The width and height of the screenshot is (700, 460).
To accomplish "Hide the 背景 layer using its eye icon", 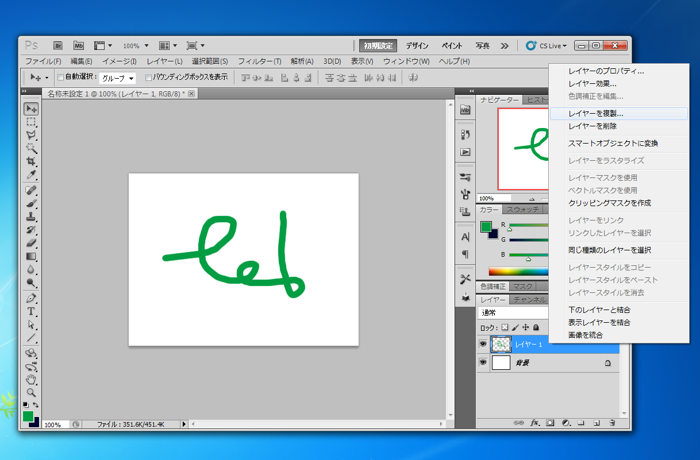I will click(x=483, y=362).
